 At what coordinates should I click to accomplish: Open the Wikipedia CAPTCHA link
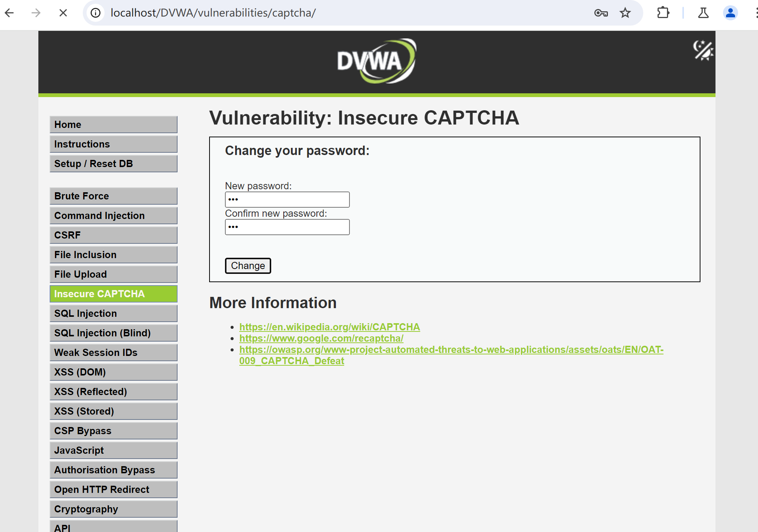pyautogui.click(x=330, y=327)
